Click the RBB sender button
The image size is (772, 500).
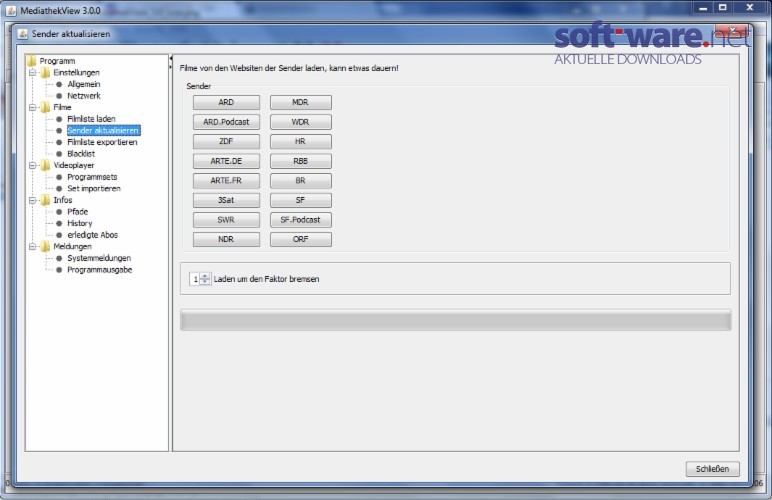pos(300,161)
